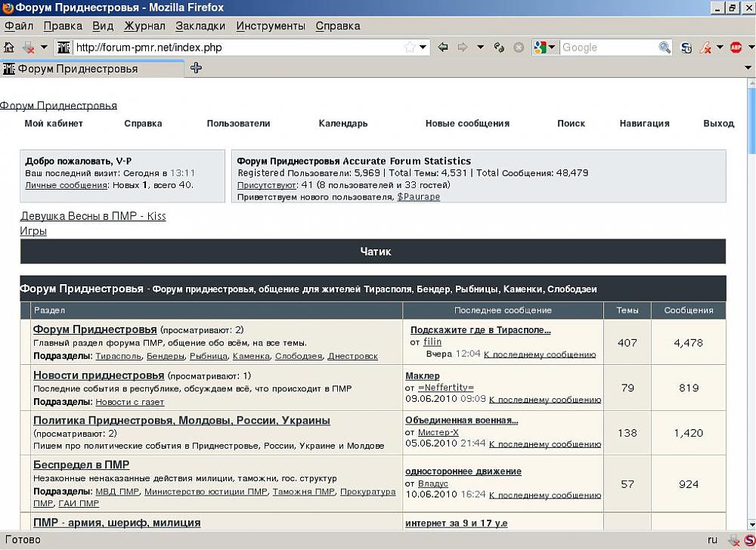Click the Adblock Plus ABP icon
Viewport: 756px width, 550px height.
point(736,47)
